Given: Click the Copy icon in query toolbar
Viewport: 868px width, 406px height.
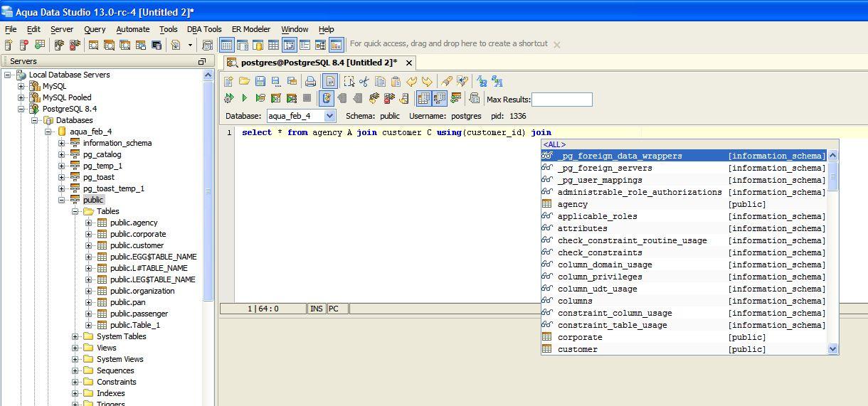Looking at the screenshot, I should (380, 81).
